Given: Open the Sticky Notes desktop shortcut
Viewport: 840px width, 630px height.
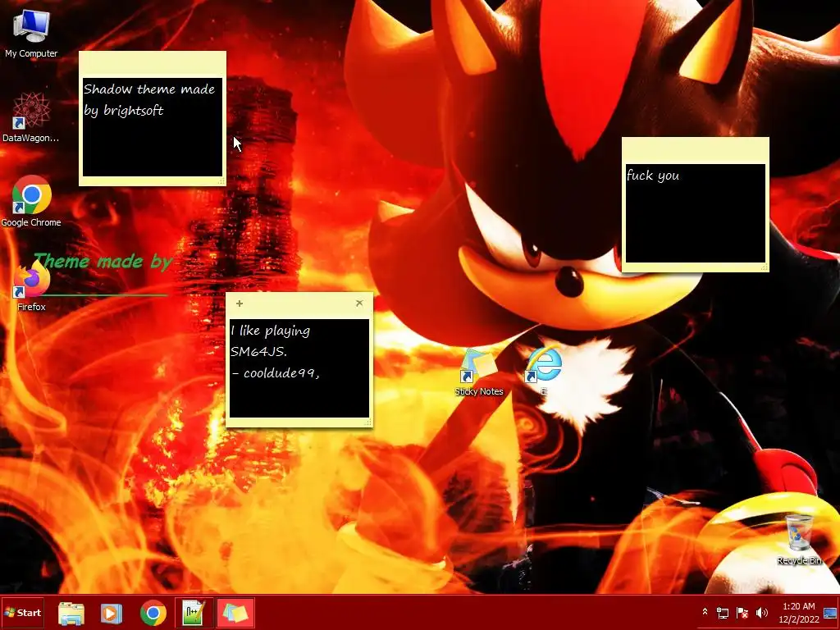Looking at the screenshot, I should tap(478, 372).
